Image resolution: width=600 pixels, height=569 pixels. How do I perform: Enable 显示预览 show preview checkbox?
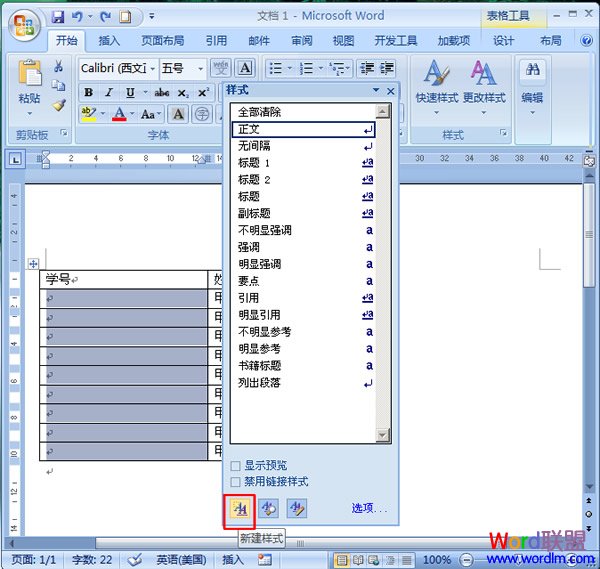coord(236,466)
